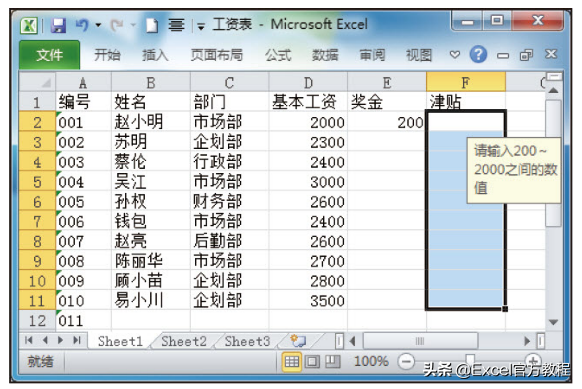The height and width of the screenshot is (389, 582).
Task: Select column B header
Action: pos(151,82)
